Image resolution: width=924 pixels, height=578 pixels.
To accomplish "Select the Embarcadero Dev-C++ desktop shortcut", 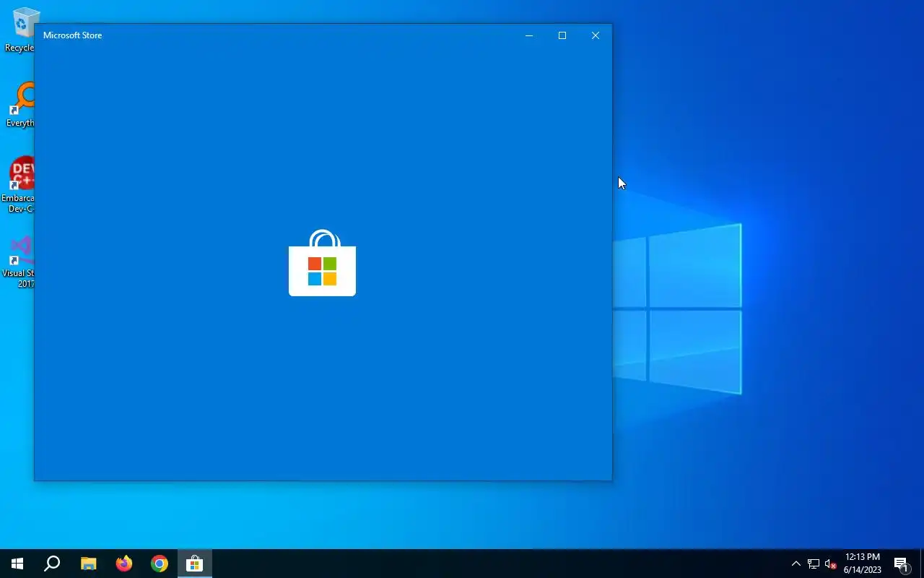I will pyautogui.click(x=17, y=185).
